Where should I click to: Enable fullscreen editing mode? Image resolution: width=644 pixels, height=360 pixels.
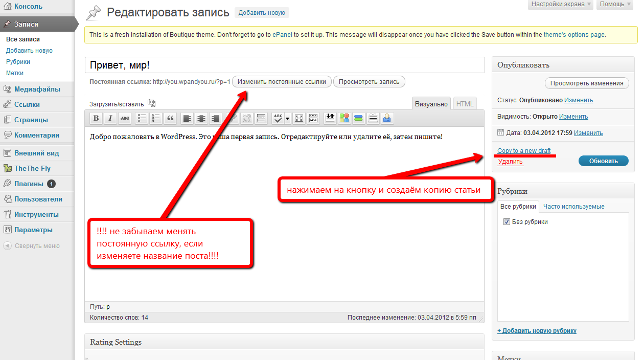pyautogui.click(x=299, y=118)
